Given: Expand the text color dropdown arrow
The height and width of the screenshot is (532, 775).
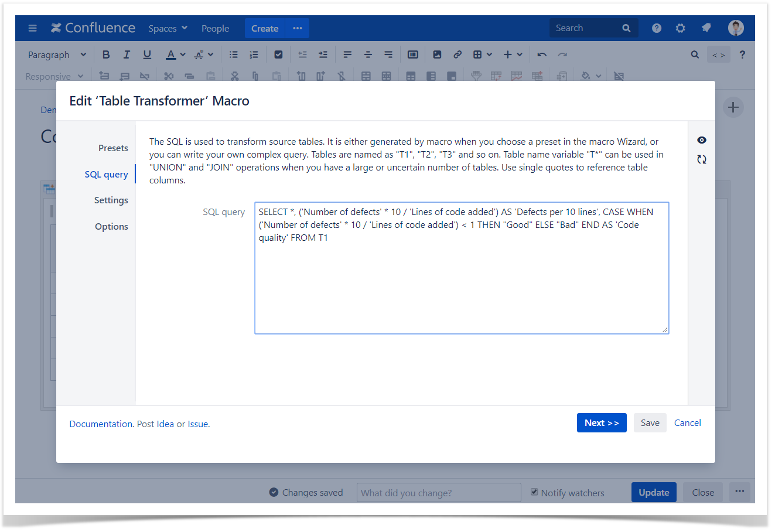Looking at the screenshot, I should (x=183, y=54).
